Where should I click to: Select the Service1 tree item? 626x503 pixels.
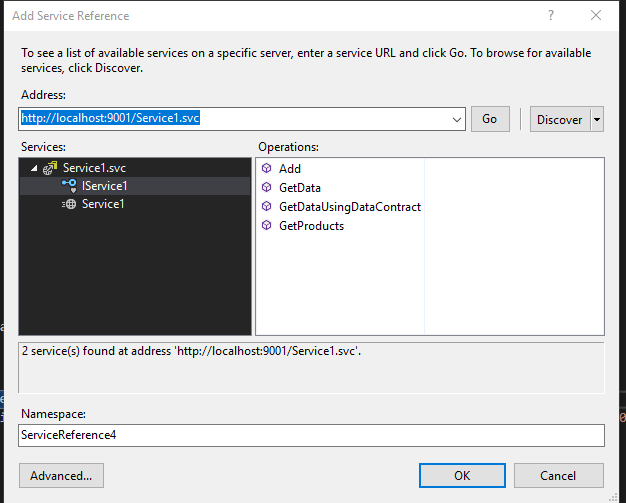click(103, 204)
